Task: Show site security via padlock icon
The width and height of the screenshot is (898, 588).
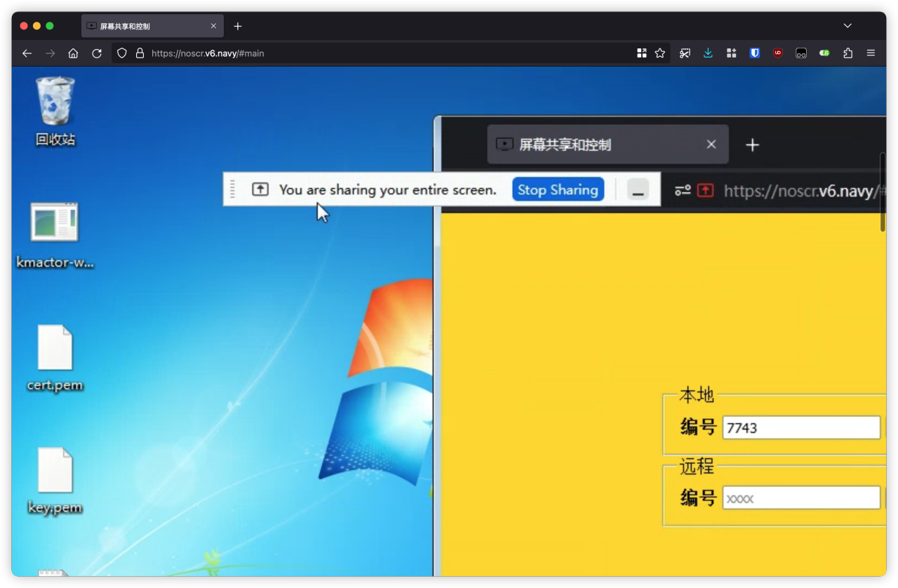Action: pos(140,53)
